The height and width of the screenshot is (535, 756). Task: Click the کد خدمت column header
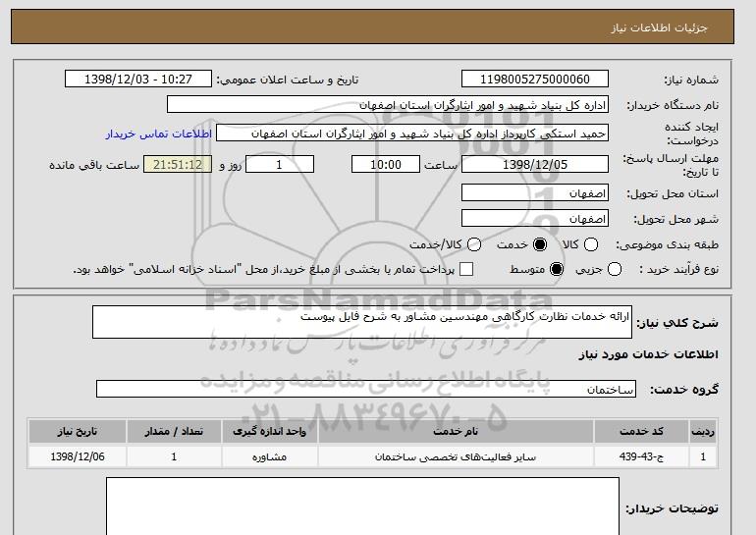tap(641, 431)
